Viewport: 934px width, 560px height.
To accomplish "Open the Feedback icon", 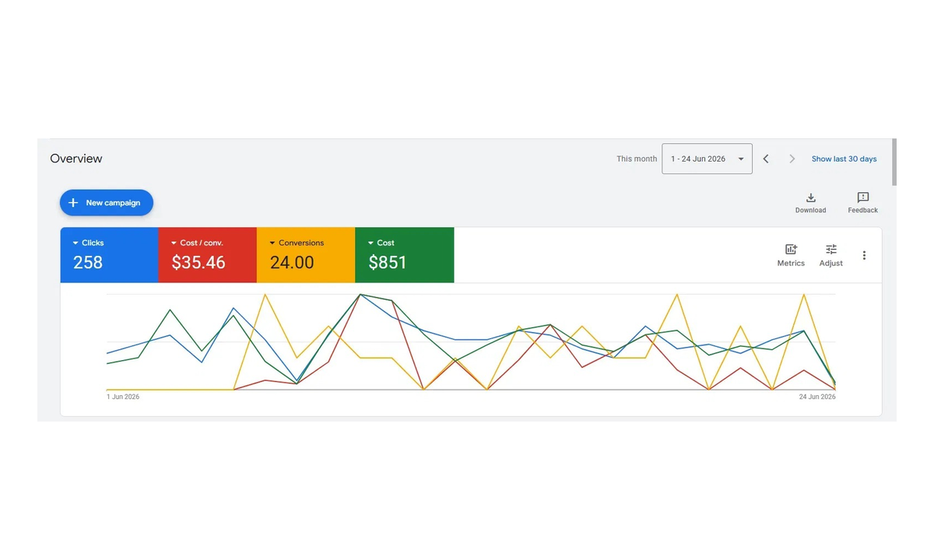I will 862,203.
